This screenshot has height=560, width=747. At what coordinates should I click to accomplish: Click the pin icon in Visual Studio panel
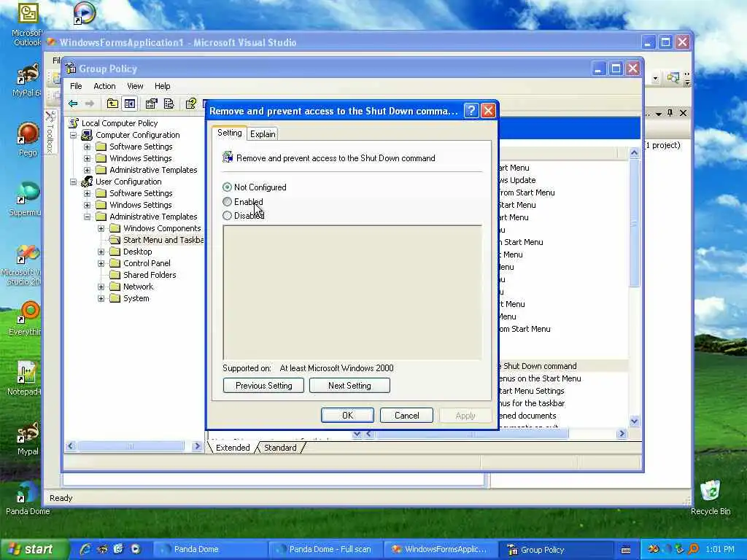(670, 113)
